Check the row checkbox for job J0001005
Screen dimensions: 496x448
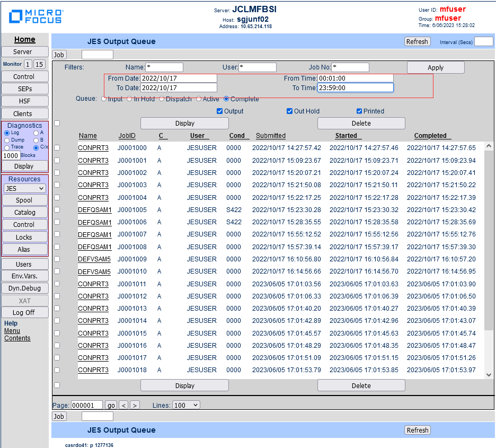click(57, 210)
